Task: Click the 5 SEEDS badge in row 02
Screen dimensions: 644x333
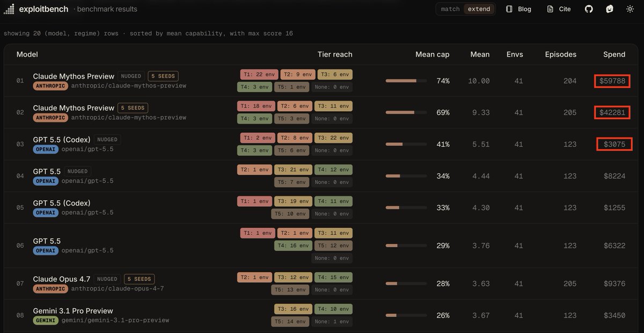Action: (133, 108)
